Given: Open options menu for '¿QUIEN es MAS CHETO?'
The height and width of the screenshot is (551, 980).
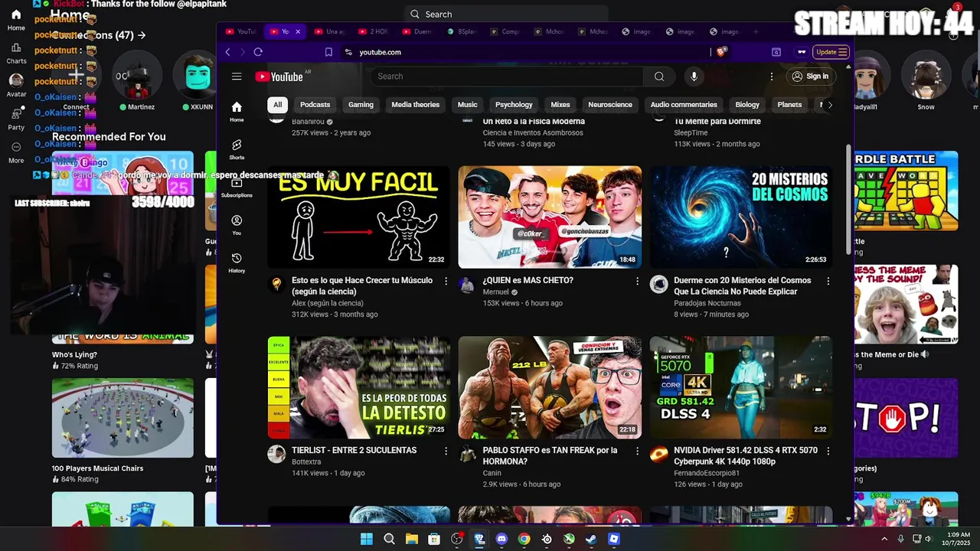Looking at the screenshot, I should (x=637, y=282).
